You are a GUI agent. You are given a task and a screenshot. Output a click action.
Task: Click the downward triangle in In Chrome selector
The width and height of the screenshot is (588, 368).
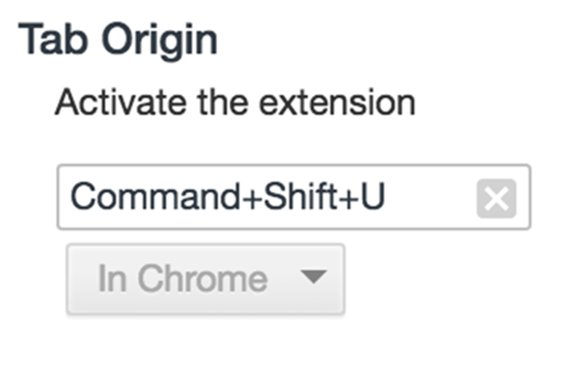coord(314,277)
